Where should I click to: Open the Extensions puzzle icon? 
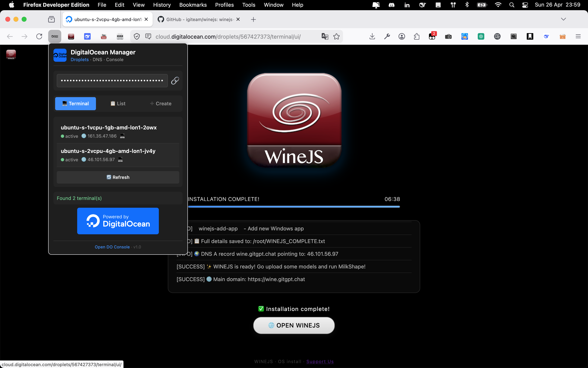tap(417, 37)
